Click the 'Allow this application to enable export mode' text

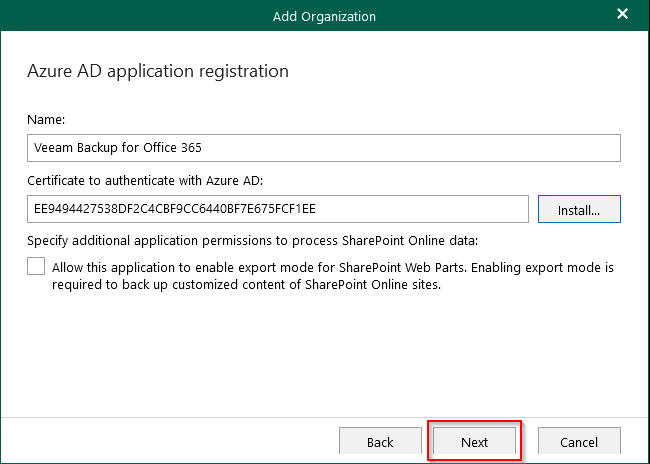[332, 276]
